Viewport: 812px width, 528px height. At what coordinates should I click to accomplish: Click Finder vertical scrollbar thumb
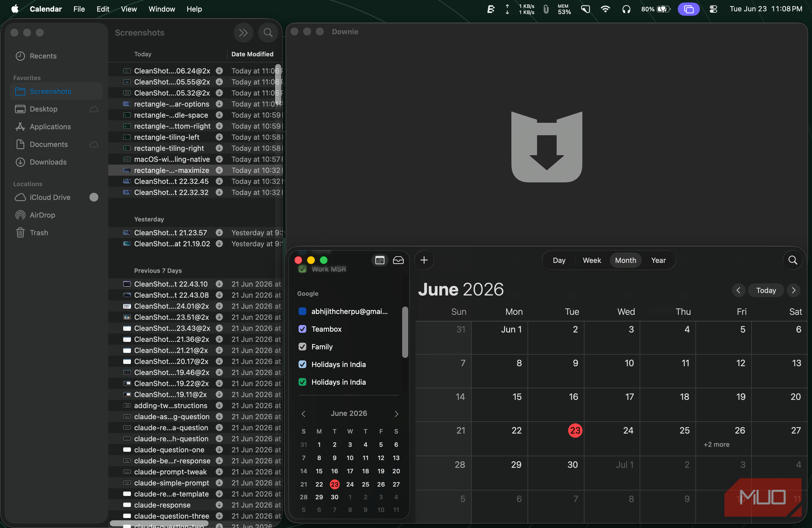(278, 85)
